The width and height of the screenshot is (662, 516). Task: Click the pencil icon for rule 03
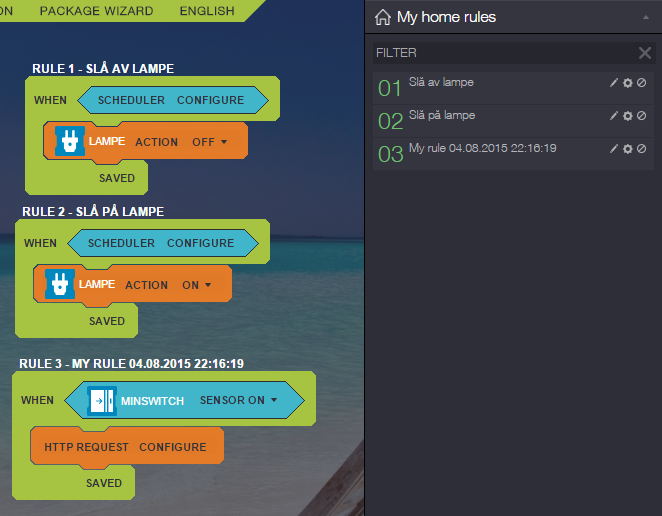614,149
